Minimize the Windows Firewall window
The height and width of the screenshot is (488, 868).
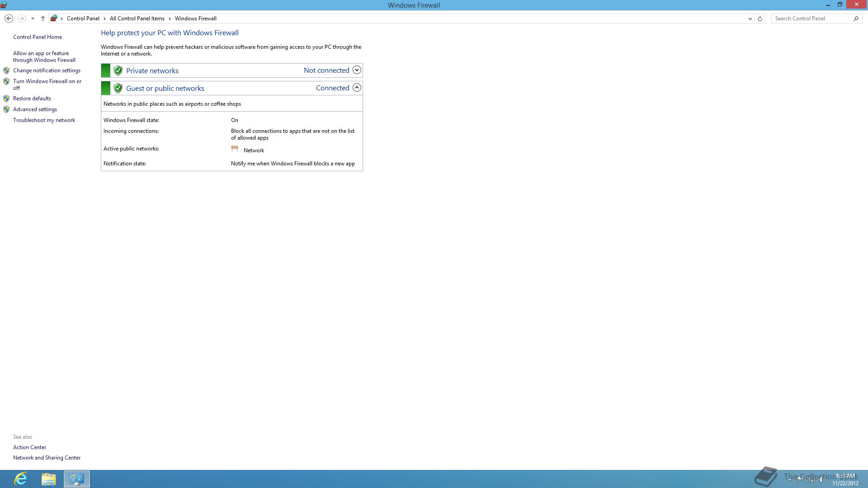point(828,5)
